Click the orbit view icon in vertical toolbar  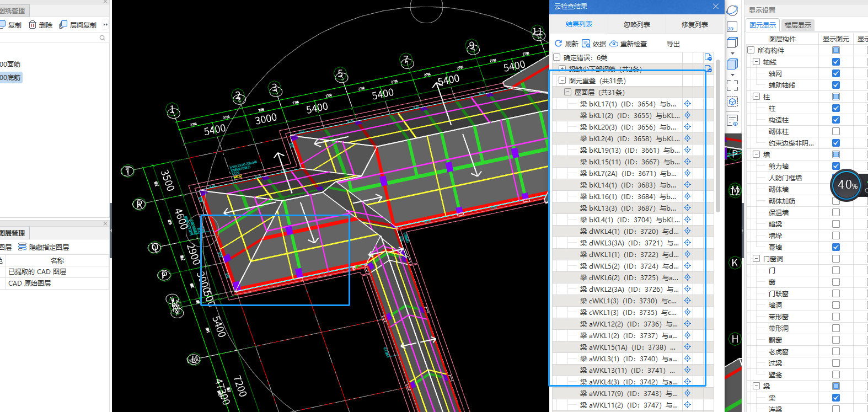tap(732, 10)
